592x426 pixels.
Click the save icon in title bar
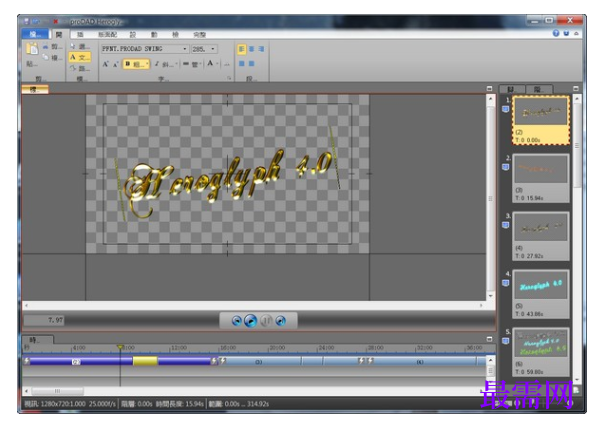(26, 22)
